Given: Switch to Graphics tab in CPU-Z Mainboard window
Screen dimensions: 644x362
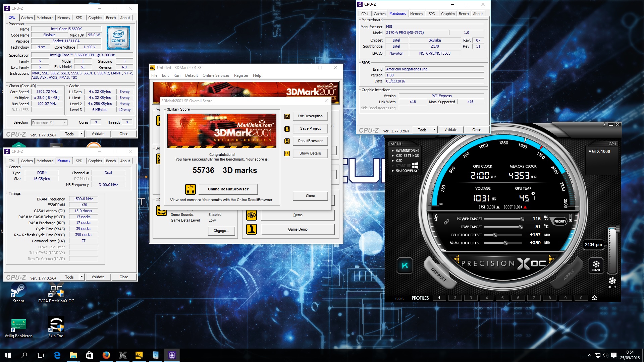Looking at the screenshot, I should coord(448,14).
